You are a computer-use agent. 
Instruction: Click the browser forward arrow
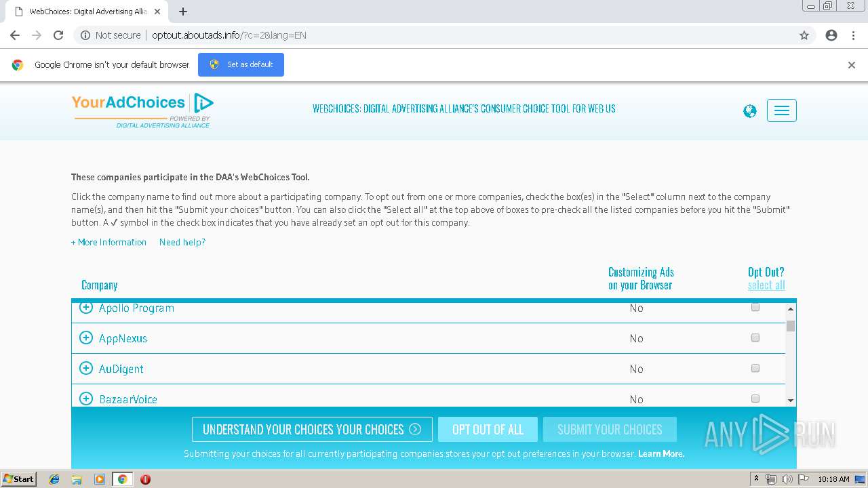pos(37,35)
